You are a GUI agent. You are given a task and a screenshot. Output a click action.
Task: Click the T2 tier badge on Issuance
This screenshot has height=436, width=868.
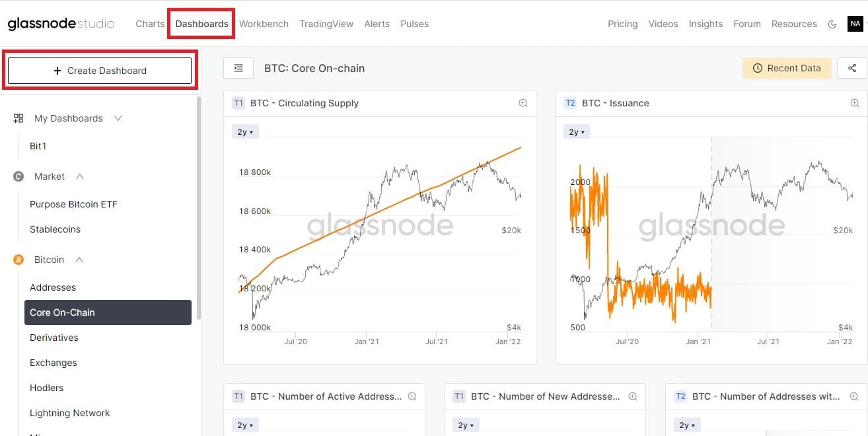(570, 103)
